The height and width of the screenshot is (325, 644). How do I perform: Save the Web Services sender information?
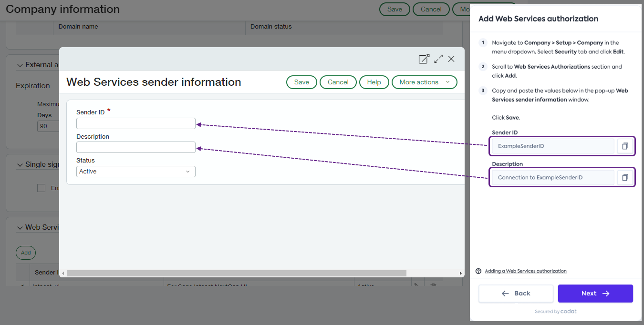coord(301,82)
